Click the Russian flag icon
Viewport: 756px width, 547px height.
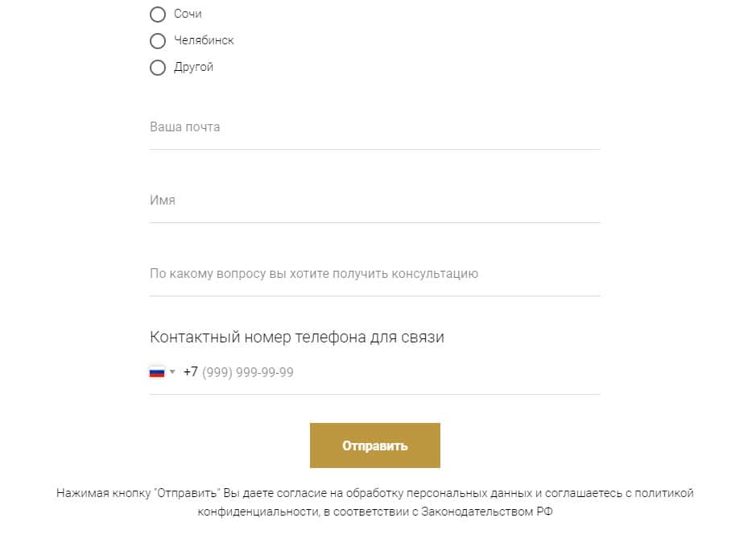tap(157, 372)
